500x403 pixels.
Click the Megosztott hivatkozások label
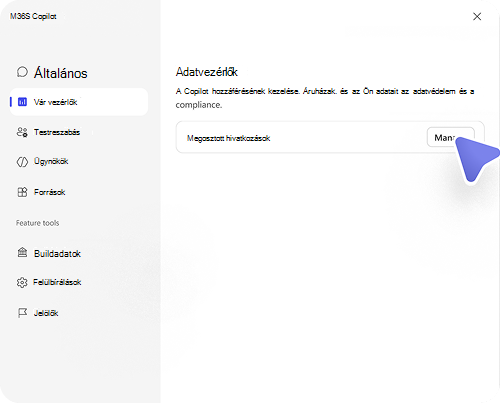coord(228,138)
